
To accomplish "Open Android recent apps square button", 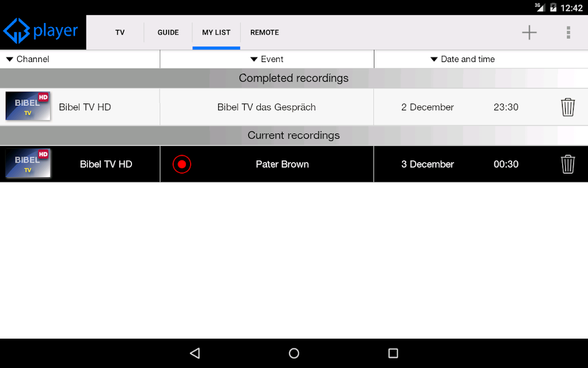I will (x=393, y=353).
